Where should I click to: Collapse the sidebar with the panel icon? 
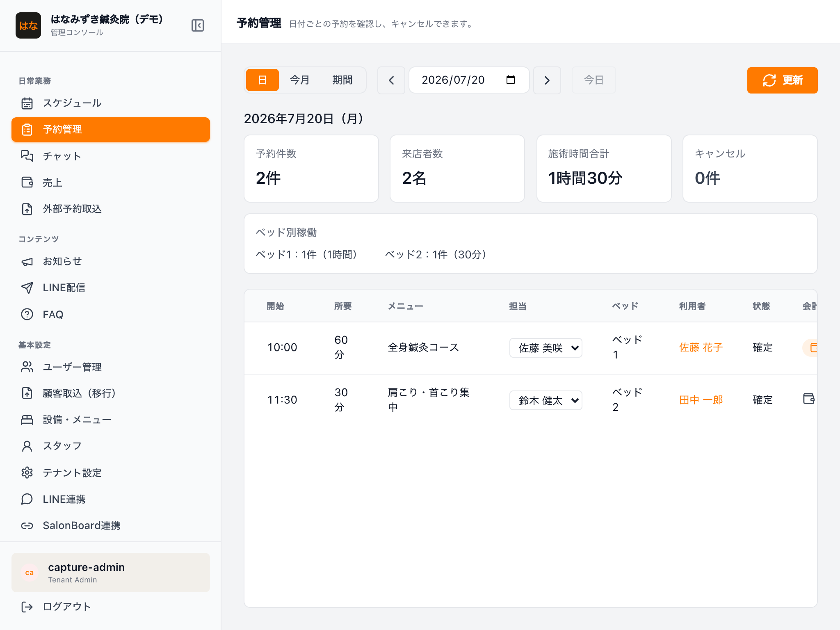(198, 25)
